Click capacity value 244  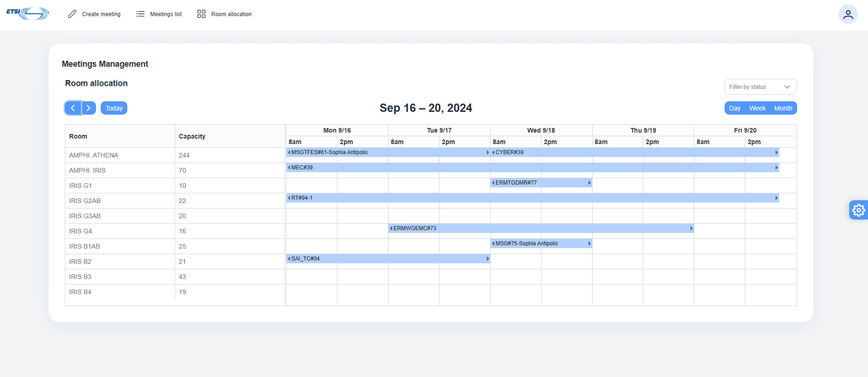click(x=184, y=155)
